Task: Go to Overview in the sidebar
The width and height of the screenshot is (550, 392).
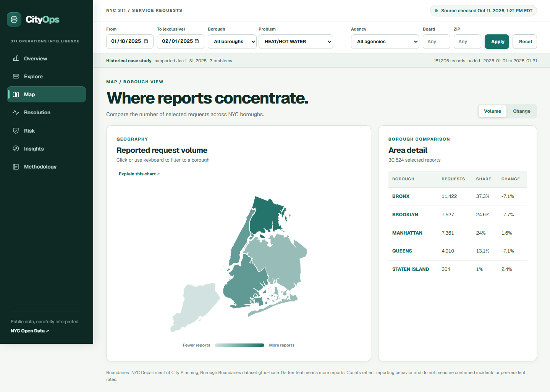Action: click(x=46, y=58)
